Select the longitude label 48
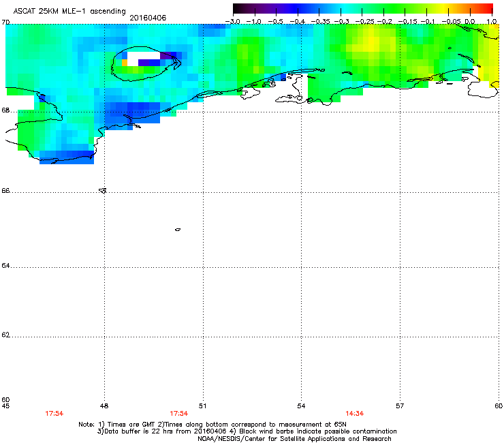The width and height of the screenshot is (504, 443). [104, 406]
